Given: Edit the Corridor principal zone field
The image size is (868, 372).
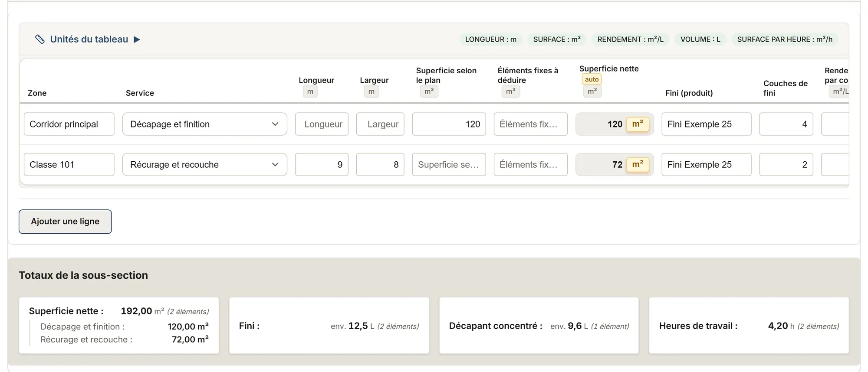Looking at the screenshot, I should 69,124.
